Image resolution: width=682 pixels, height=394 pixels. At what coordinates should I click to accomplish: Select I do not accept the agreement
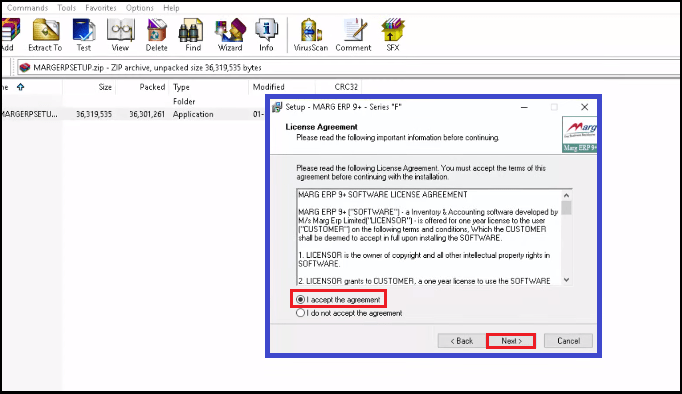click(x=349, y=313)
